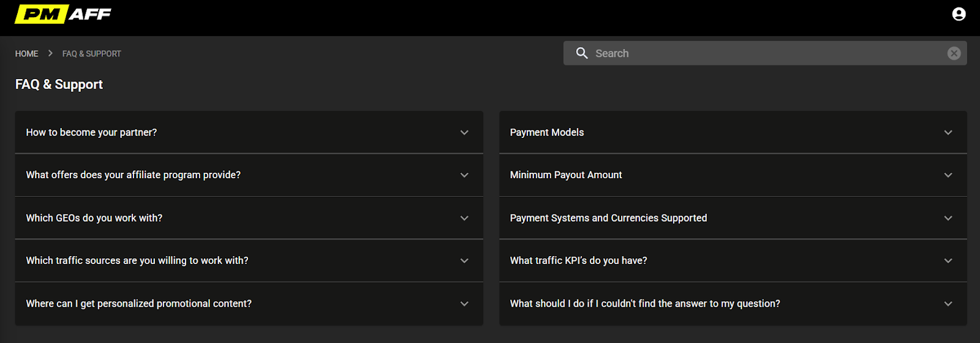Expand chevron for Which GEOs question
This screenshot has height=343, width=980.
point(464,218)
